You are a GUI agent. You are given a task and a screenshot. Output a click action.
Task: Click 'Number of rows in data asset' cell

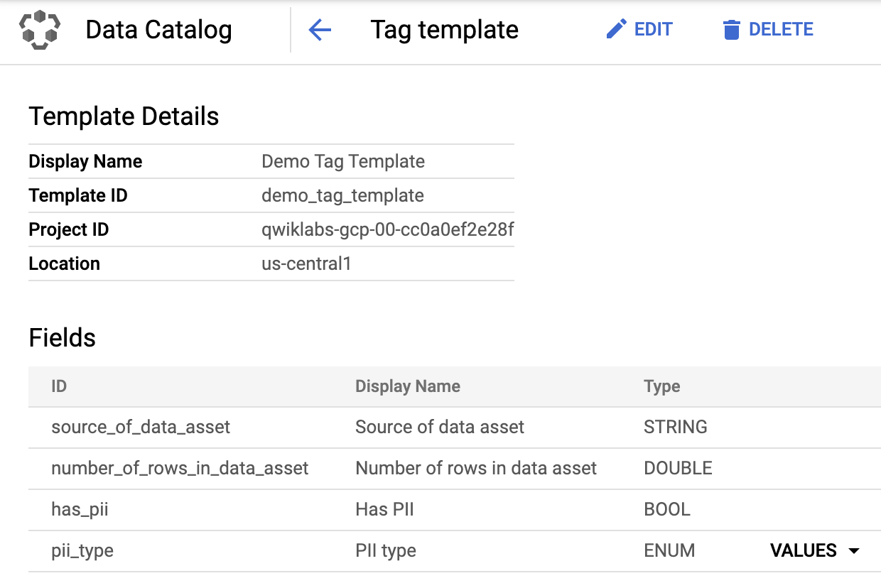[x=476, y=468]
